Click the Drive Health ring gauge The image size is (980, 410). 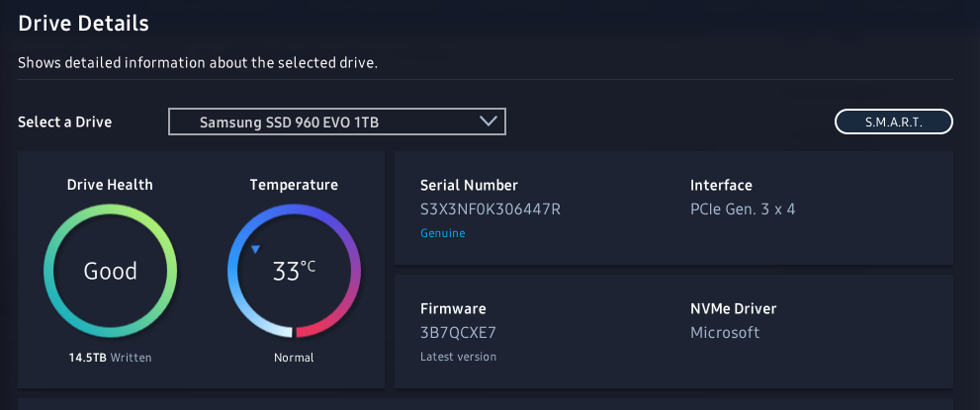pos(110,271)
